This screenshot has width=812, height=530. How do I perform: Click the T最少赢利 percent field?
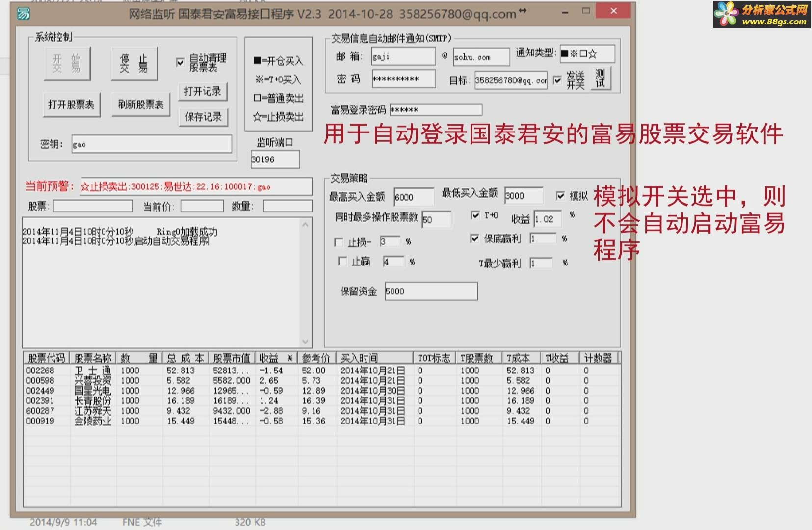click(x=541, y=264)
